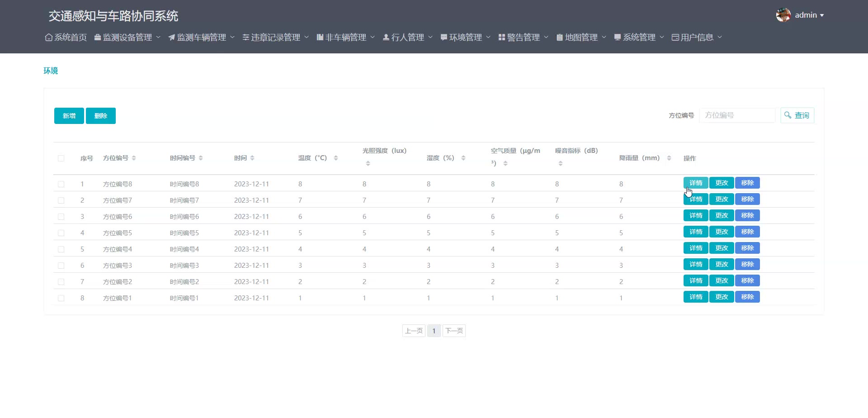Focus the 方位编号 search input field
This screenshot has height=418, width=868.
737,115
